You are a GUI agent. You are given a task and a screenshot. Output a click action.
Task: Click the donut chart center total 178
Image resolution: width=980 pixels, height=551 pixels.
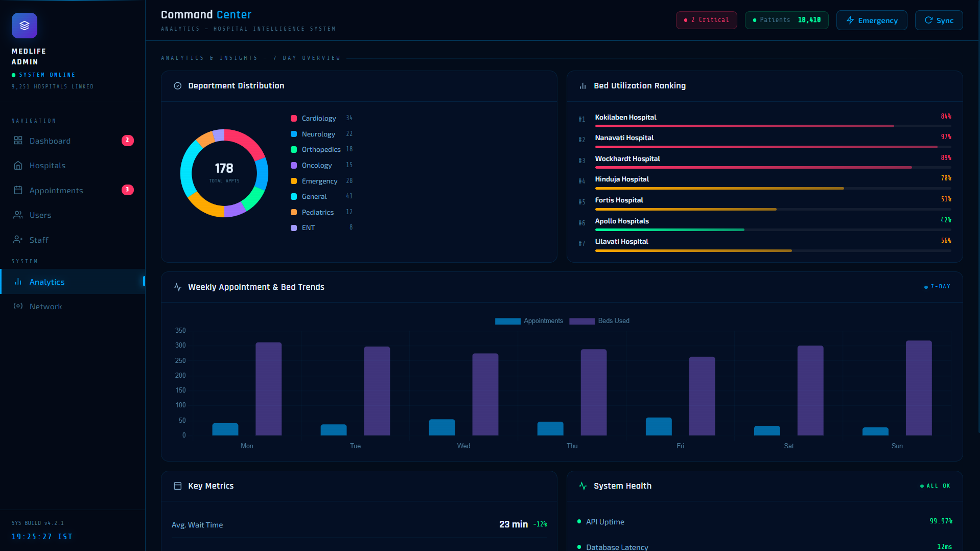click(224, 169)
